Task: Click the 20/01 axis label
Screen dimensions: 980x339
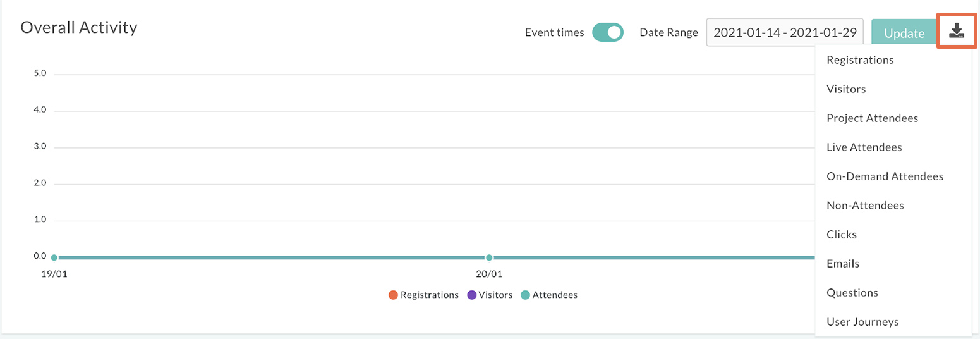Action: (488, 274)
